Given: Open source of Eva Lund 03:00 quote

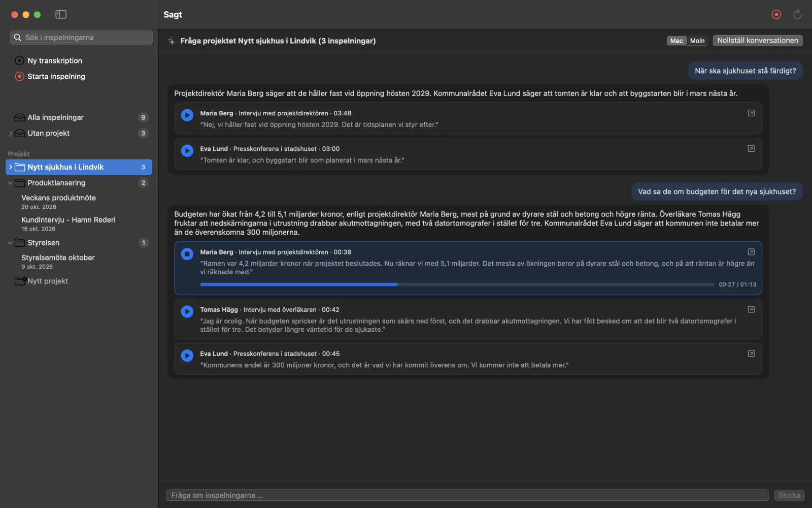Looking at the screenshot, I should pos(751,148).
